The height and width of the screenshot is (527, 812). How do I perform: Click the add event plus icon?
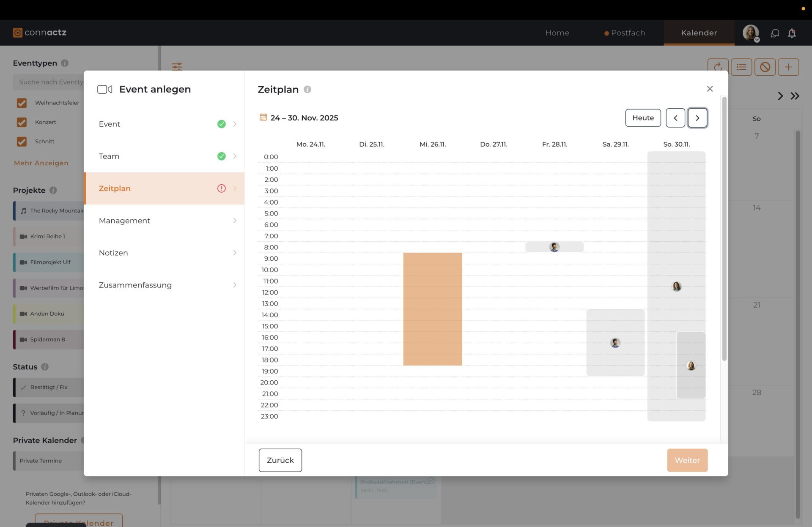click(x=788, y=67)
